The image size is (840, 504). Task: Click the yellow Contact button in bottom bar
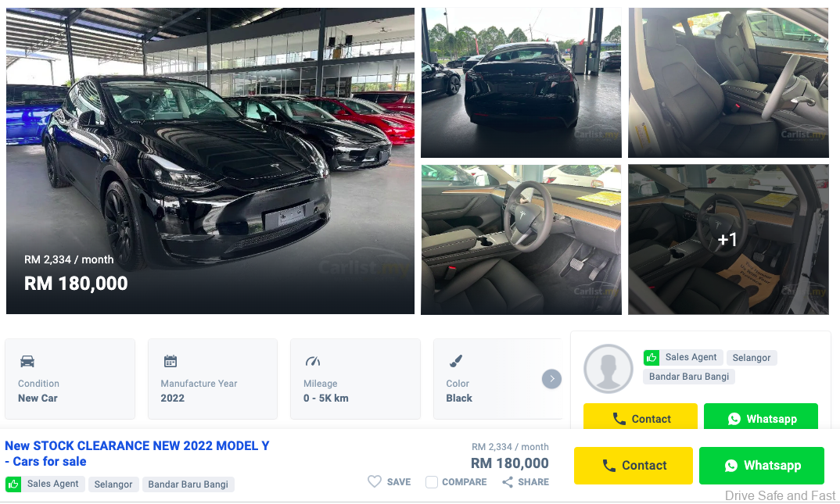tap(634, 466)
